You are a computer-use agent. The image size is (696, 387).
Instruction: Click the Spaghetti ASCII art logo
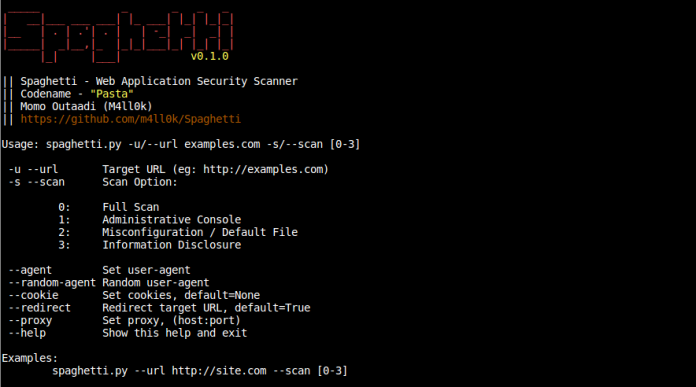pos(118,37)
